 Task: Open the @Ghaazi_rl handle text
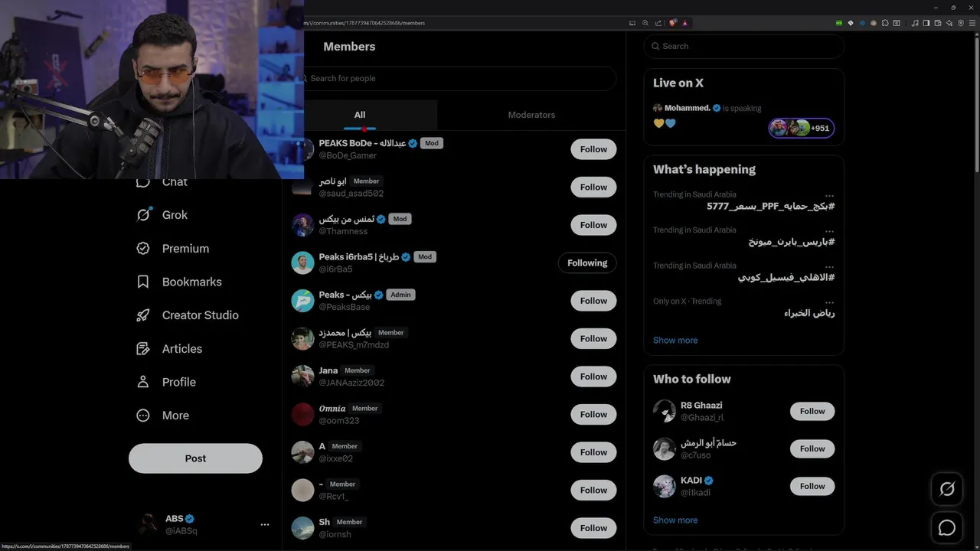[702, 418]
